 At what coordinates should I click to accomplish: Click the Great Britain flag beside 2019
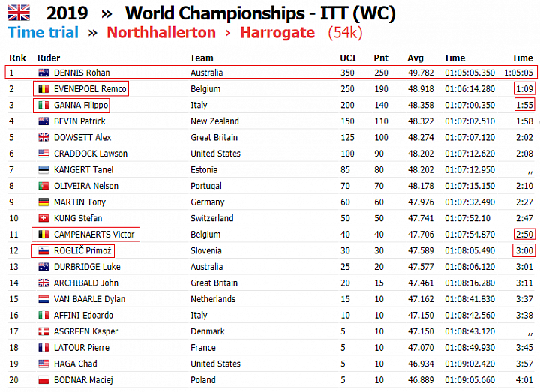[x=19, y=13]
